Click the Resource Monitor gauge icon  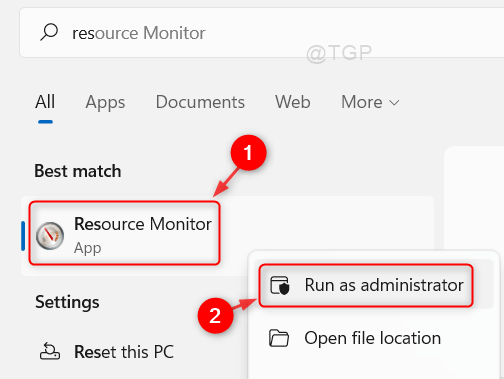pos(50,236)
